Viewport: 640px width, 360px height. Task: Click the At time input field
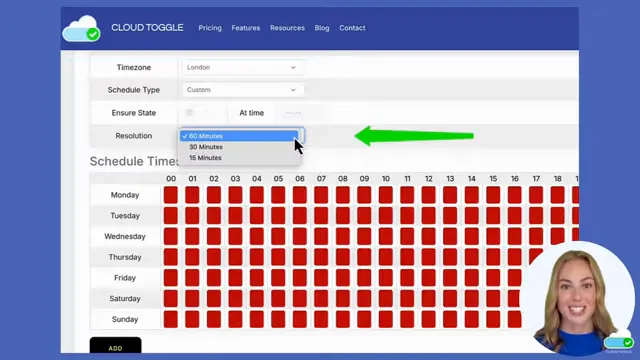(294, 113)
